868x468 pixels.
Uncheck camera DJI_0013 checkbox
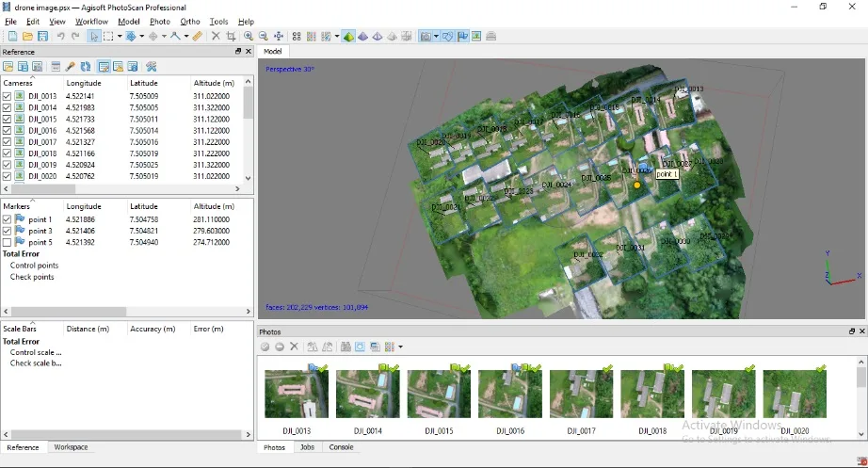pos(7,96)
